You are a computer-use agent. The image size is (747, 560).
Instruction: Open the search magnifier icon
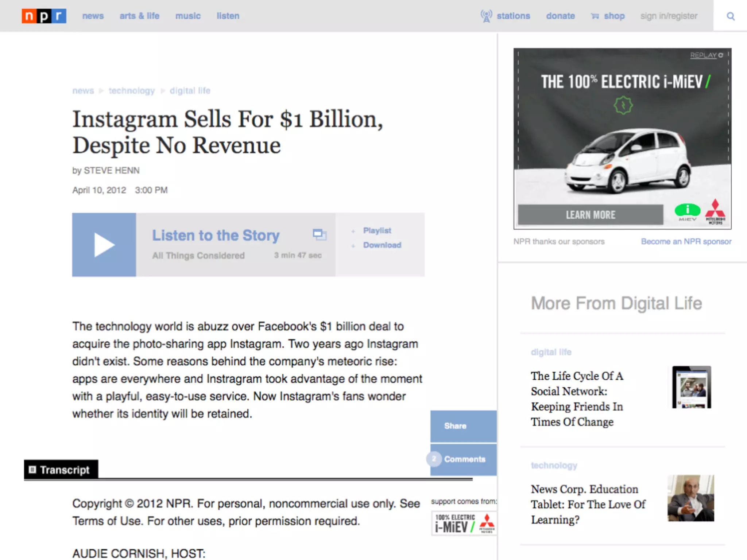pyautogui.click(x=730, y=16)
